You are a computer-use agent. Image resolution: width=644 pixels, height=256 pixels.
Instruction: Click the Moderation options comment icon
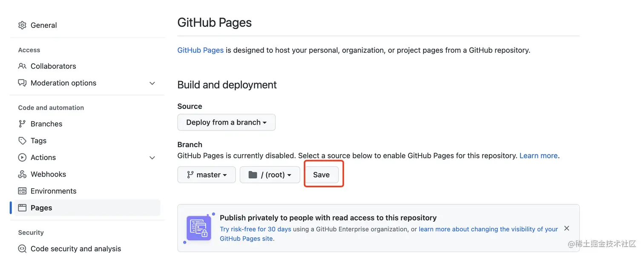pyautogui.click(x=22, y=83)
